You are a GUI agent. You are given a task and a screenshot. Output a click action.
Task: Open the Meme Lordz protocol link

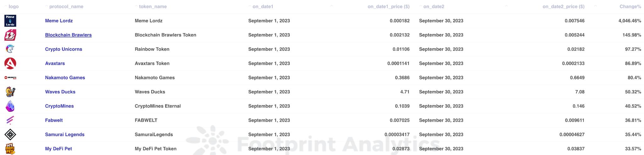point(59,21)
